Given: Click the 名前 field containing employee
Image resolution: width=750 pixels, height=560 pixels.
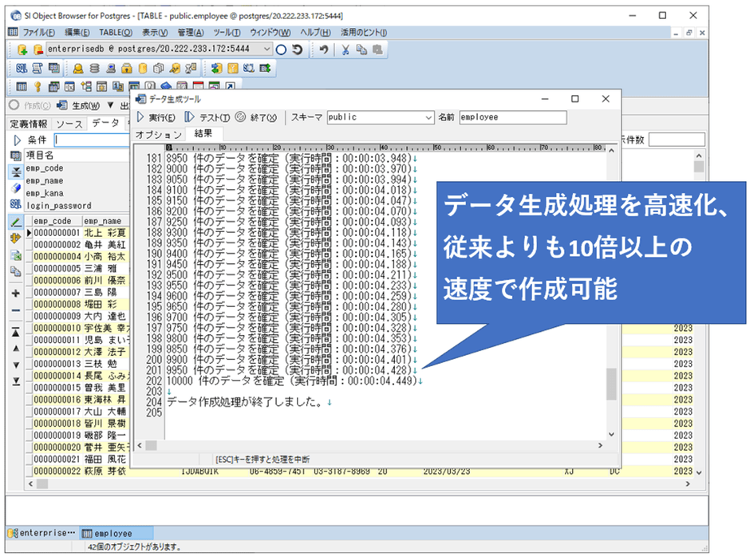Looking at the screenshot, I should [x=512, y=117].
